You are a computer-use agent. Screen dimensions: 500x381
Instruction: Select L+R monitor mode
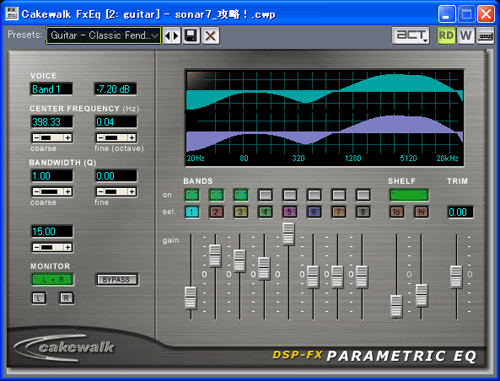tap(52, 280)
